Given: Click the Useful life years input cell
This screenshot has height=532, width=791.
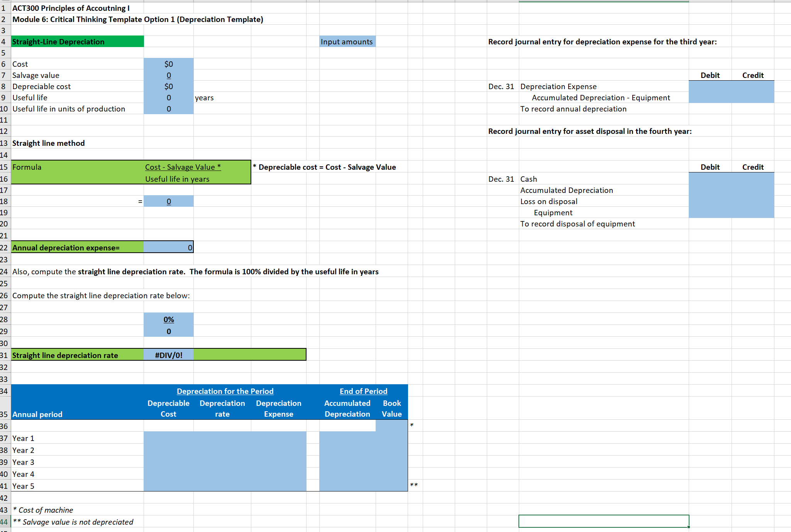Looking at the screenshot, I should tap(169, 98).
